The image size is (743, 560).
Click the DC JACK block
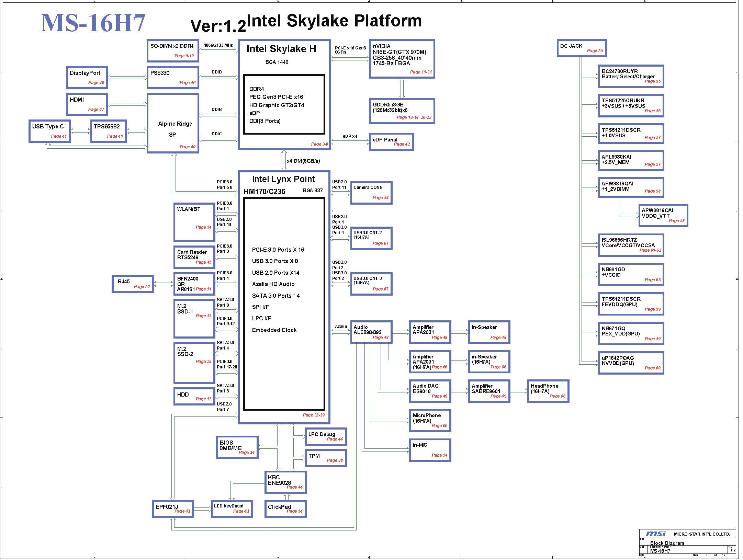(581, 48)
